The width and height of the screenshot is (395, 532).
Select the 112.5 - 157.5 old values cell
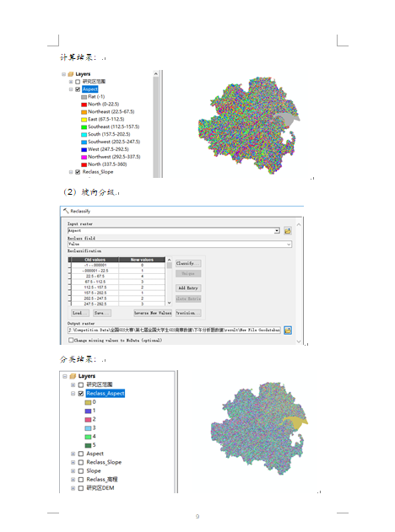coord(95,287)
